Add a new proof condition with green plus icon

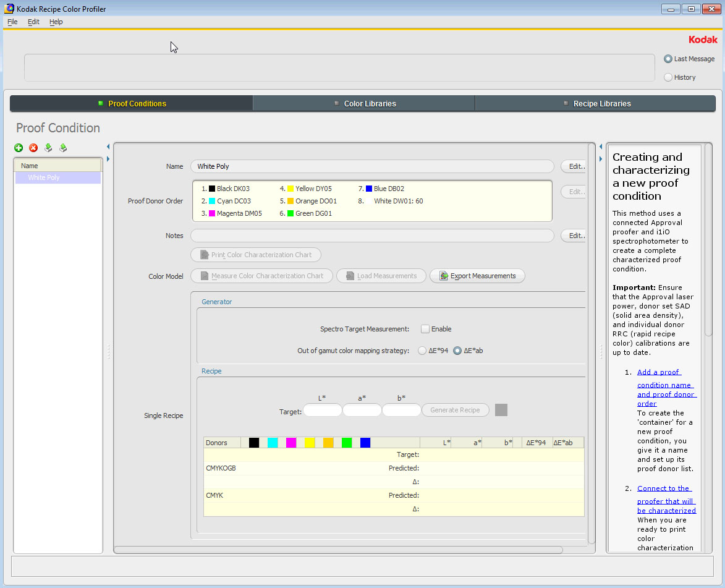click(x=19, y=148)
